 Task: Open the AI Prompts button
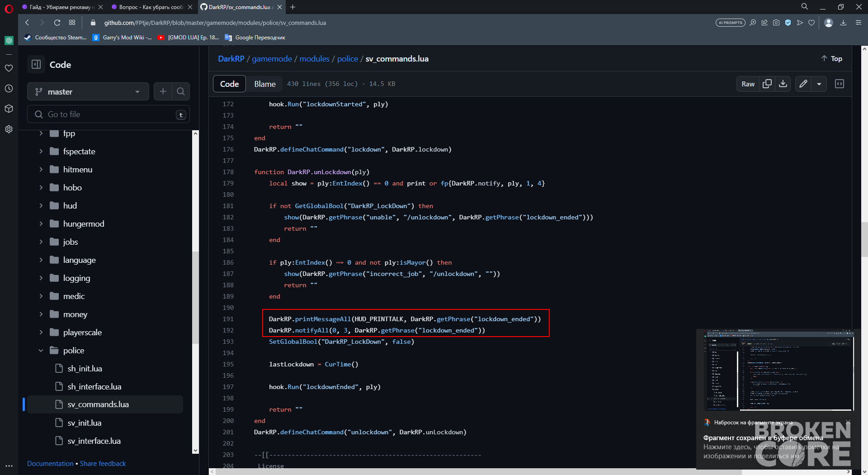[731, 23]
